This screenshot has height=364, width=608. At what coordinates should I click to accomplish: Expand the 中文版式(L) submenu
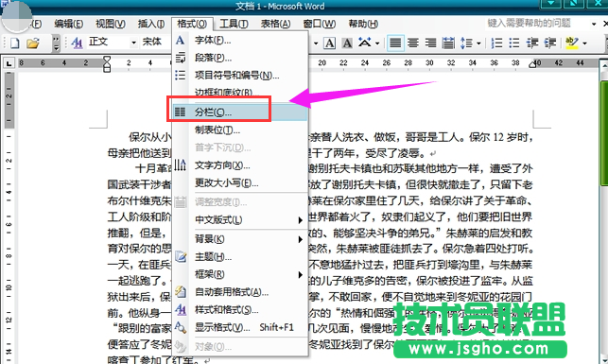(x=300, y=220)
